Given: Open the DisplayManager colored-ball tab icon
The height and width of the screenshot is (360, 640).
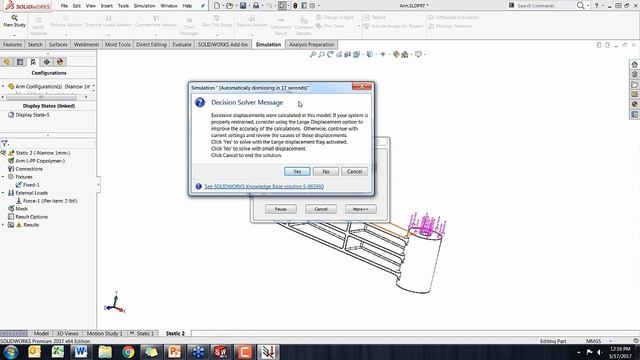Looking at the screenshot, I should click(60, 62).
